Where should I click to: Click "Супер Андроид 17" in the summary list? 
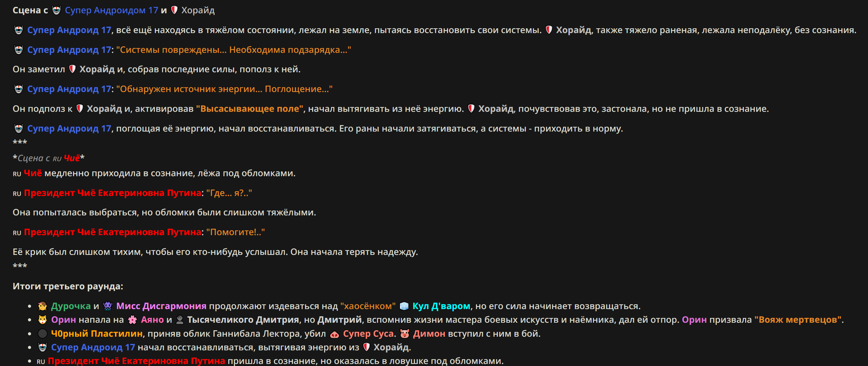coord(93,348)
